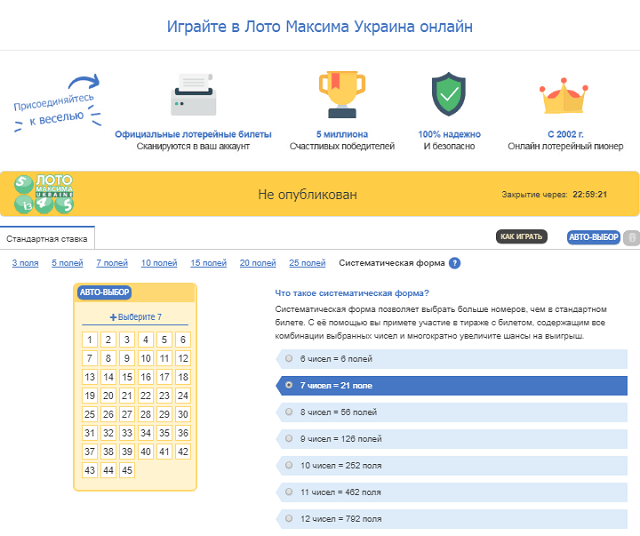Pick number 30 on the ticket grid
The width and height of the screenshot is (640, 536).
183,414
